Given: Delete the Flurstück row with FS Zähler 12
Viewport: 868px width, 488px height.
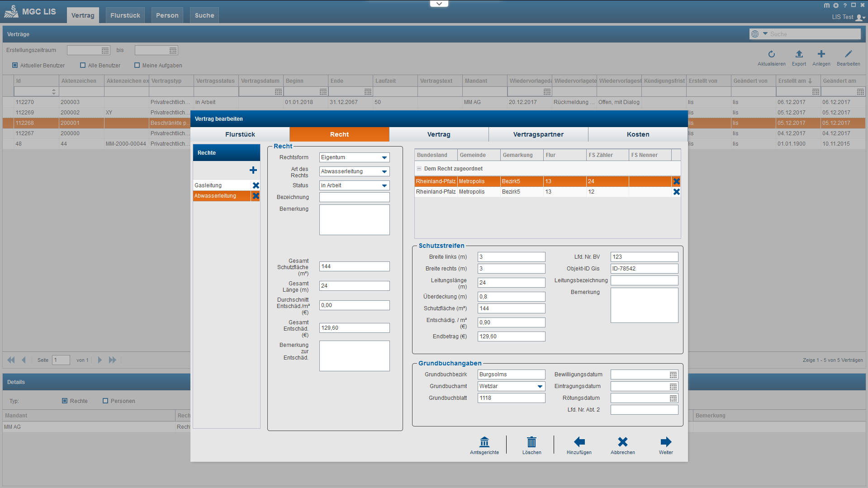Looking at the screenshot, I should (676, 192).
